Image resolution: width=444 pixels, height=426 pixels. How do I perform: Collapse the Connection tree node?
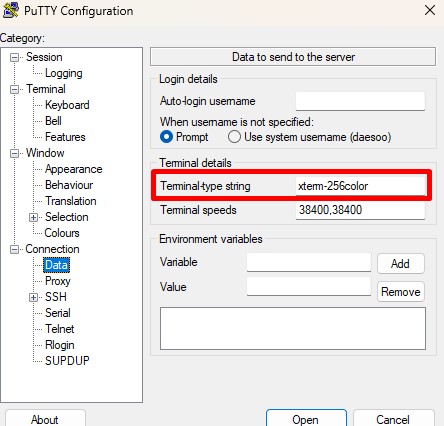[14, 249]
